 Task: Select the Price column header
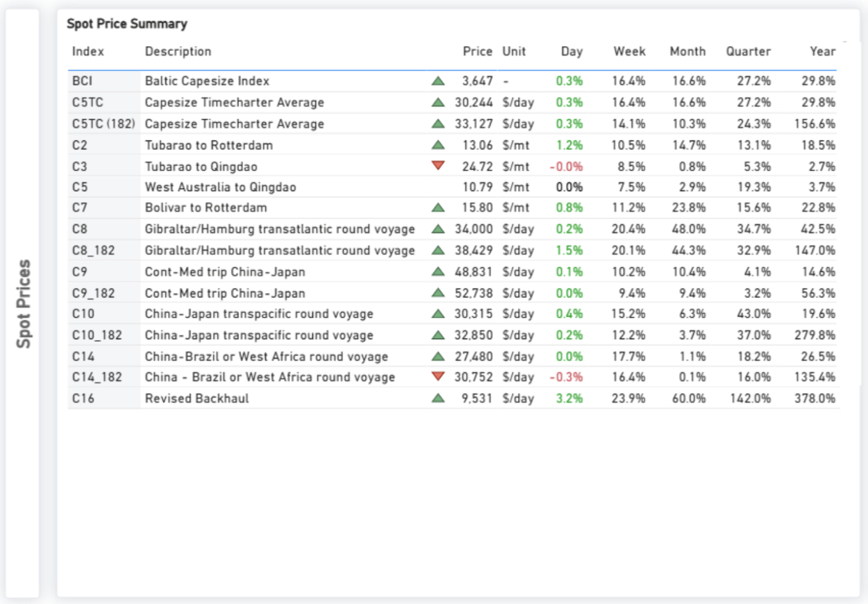[x=478, y=51]
